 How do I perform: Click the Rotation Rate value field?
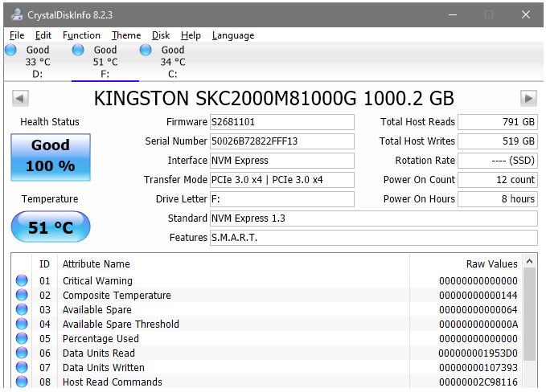(498, 161)
